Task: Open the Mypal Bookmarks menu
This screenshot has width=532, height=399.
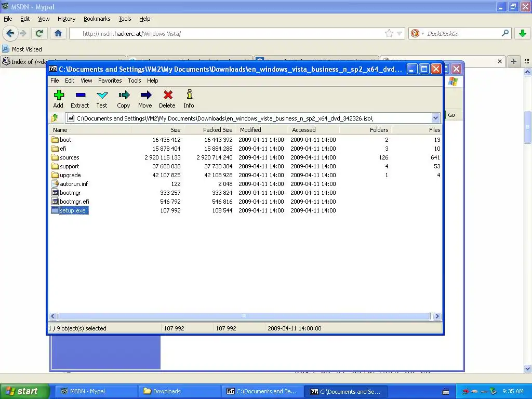Action: point(97,19)
